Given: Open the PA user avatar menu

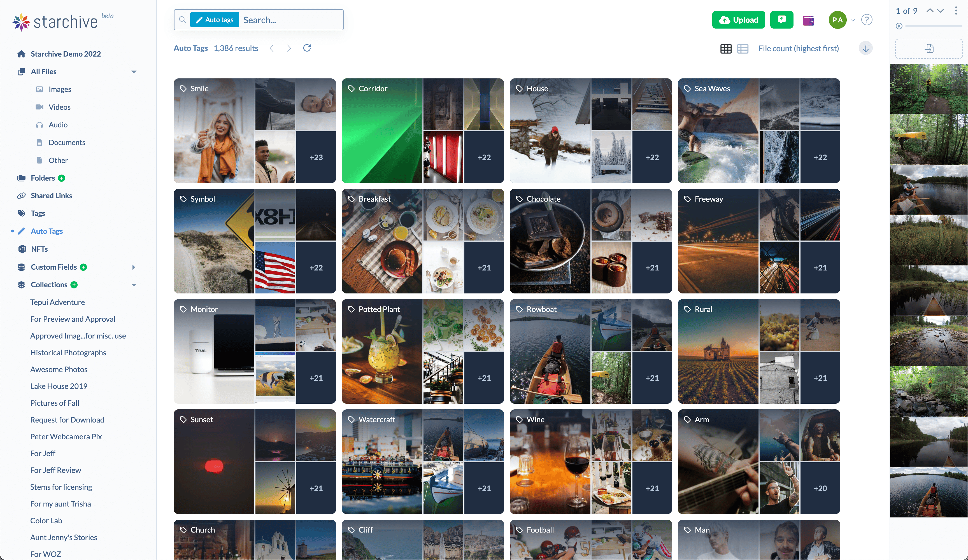Looking at the screenshot, I should tap(837, 20).
